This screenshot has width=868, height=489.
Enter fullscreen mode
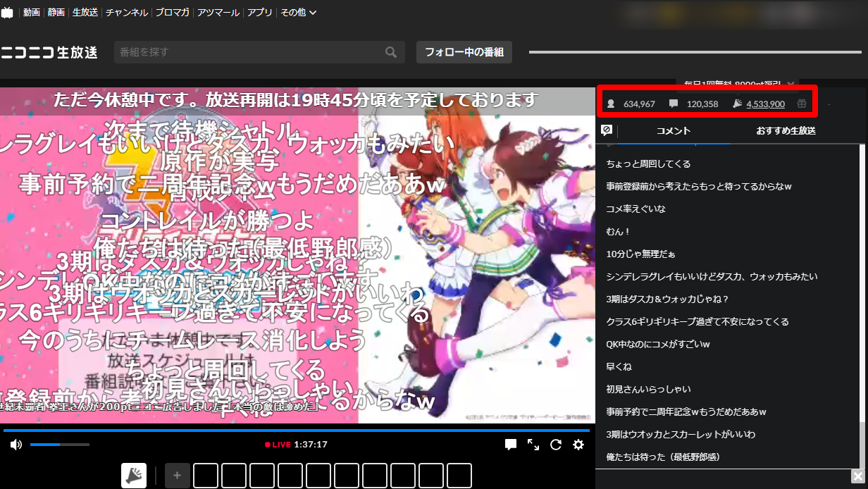coord(533,445)
